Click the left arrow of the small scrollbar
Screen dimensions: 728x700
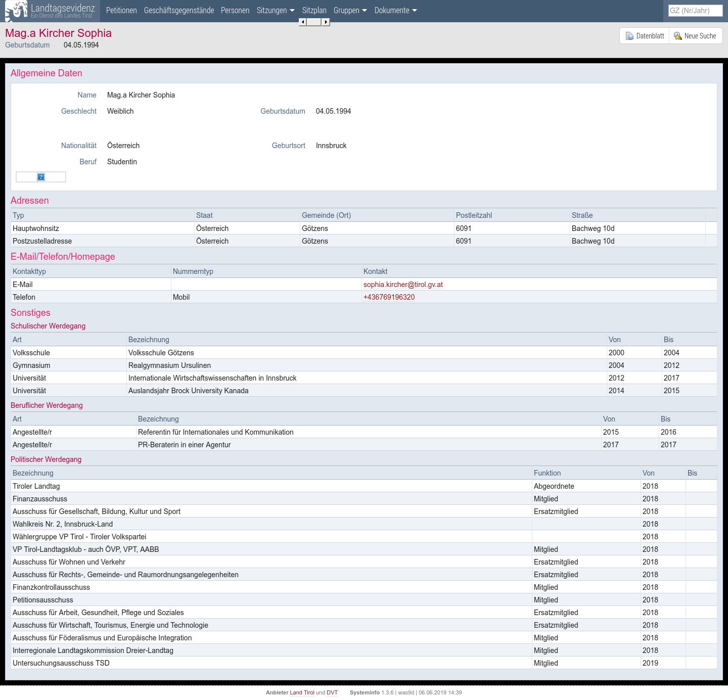[302, 22]
